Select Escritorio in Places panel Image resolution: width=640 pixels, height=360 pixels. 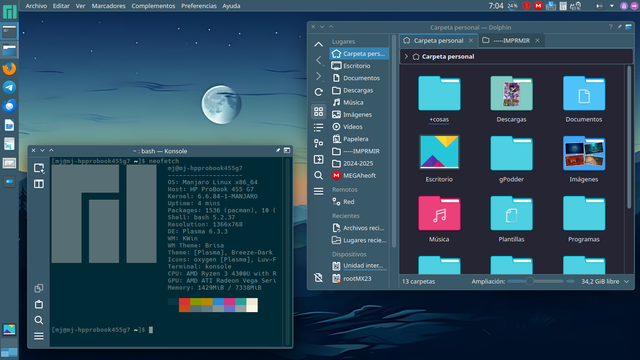(x=359, y=66)
